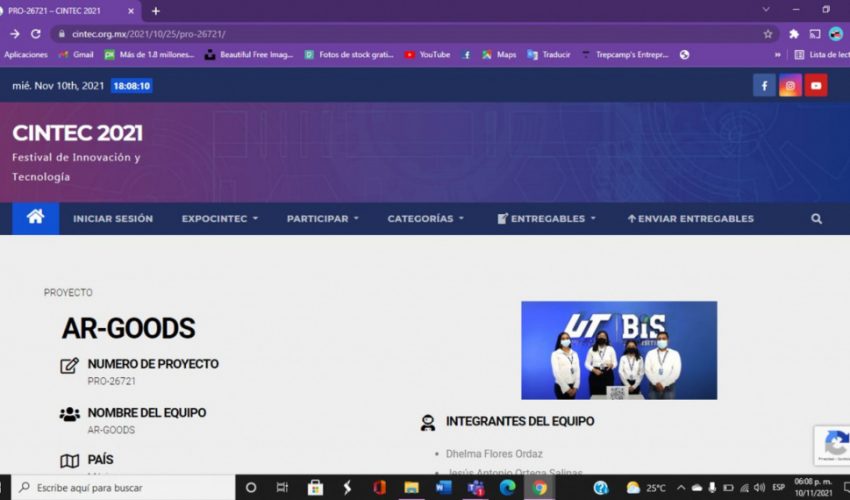Bookmark this page with the star icon
This screenshot has height=500, width=850.
(x=768, y=34)
